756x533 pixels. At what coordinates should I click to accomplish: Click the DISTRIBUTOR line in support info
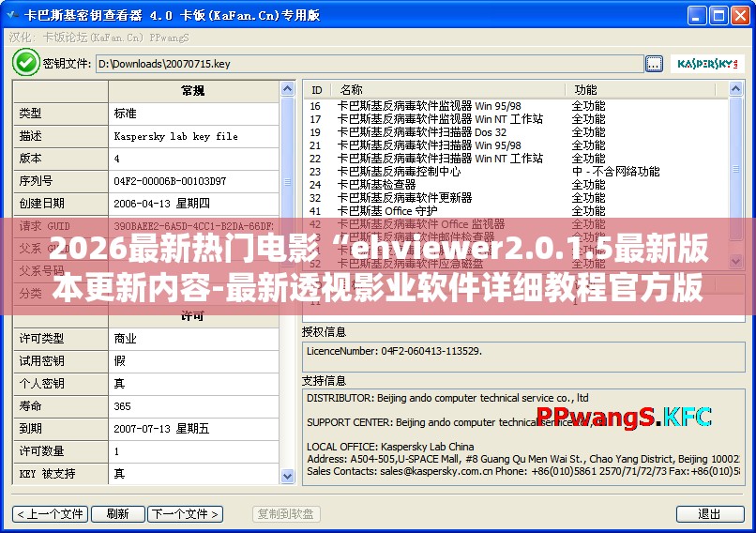point(447,398)
